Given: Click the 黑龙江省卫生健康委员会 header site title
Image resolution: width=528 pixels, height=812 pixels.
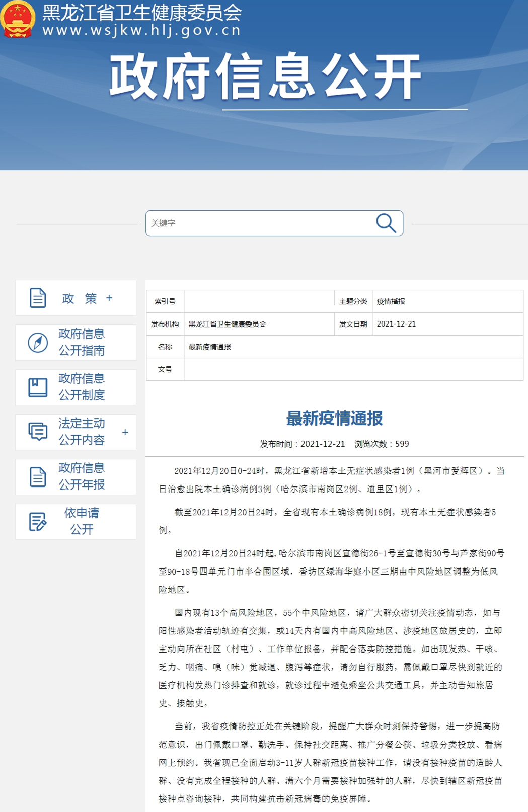Looking at the screenshot, I should tap(142, 13).
